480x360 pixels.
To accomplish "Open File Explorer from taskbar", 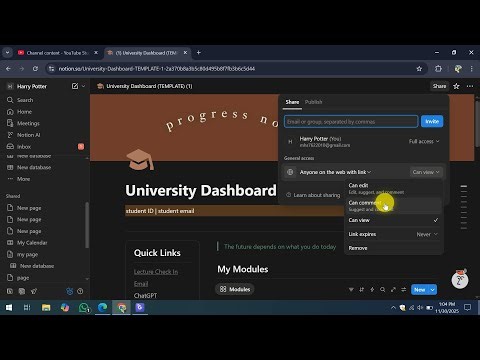I will click(46, 307).
